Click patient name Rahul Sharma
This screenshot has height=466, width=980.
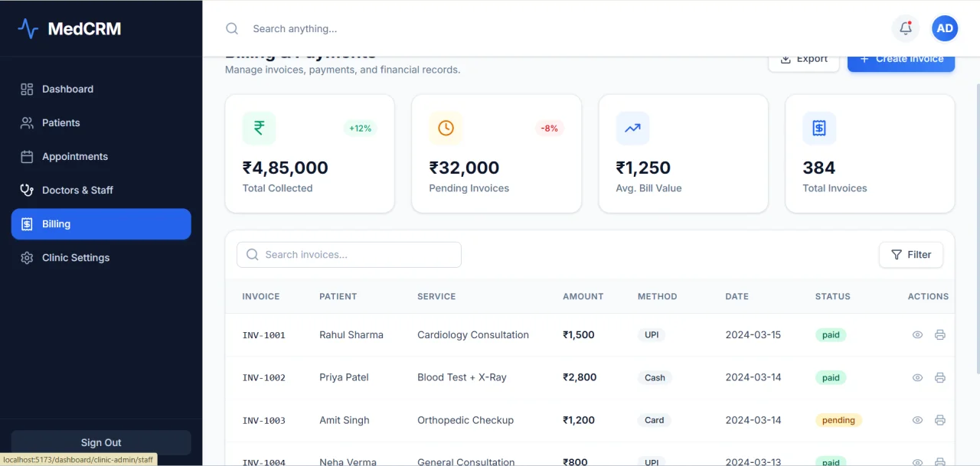click(x=351, y=334)
